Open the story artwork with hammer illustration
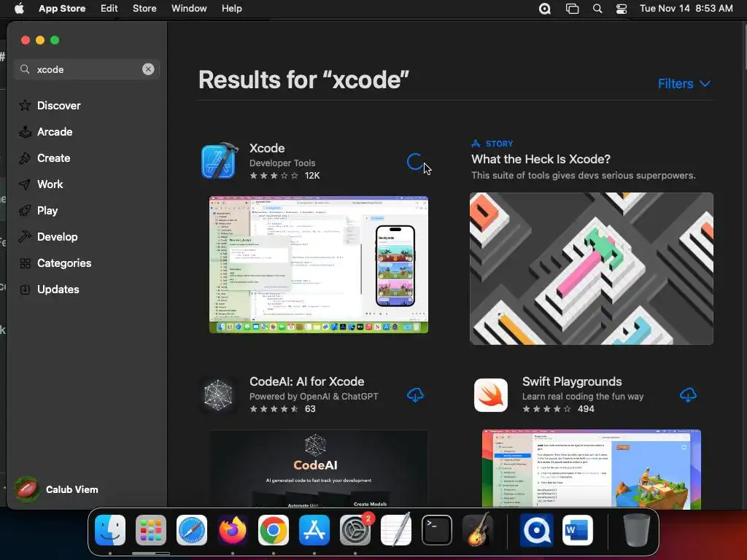Viewport: 747px width, 560px height. point(591,268)
